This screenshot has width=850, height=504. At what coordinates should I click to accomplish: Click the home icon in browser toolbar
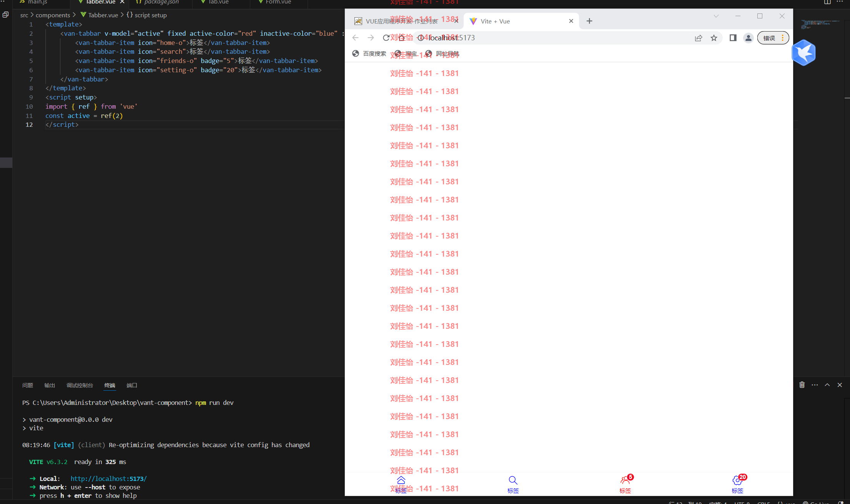(x=402, y=38)
